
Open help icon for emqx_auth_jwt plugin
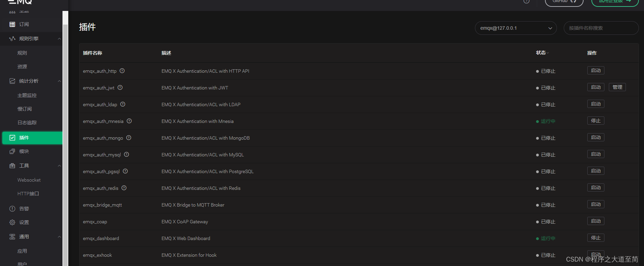(120, 87)
